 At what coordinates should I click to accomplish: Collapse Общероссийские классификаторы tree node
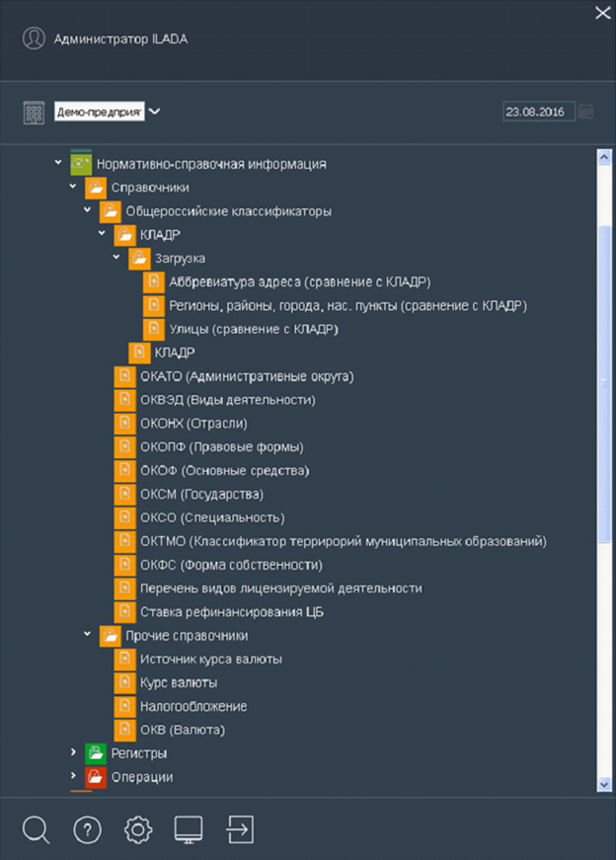(87, 209)
